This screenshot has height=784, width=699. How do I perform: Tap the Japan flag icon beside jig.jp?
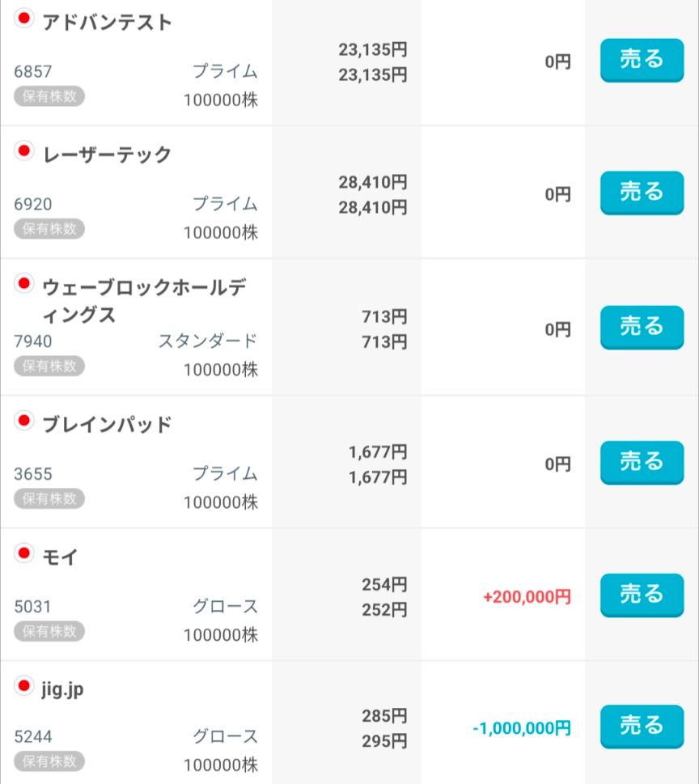[x=23, y=686]
